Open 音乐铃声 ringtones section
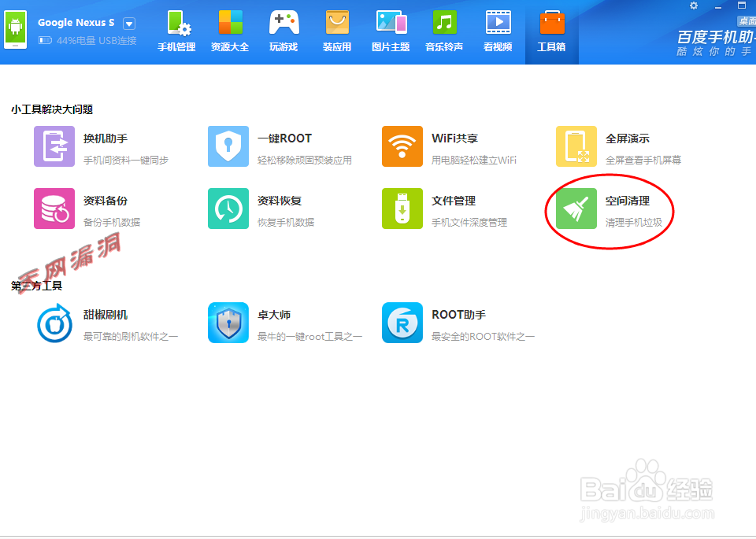Image resolution: width=756 pixels, height=539 pixels. [444, 31]
